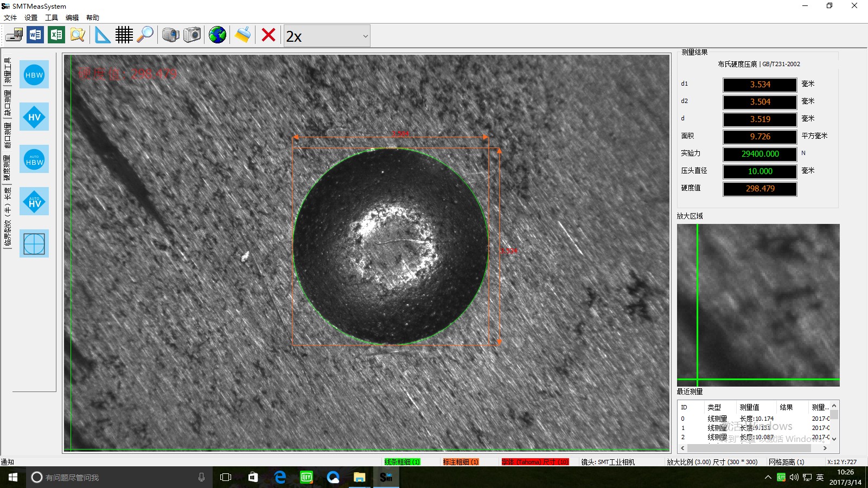This screenshot has width=868, height=488.
Task: Export report to Word
Action: point(35,35)
